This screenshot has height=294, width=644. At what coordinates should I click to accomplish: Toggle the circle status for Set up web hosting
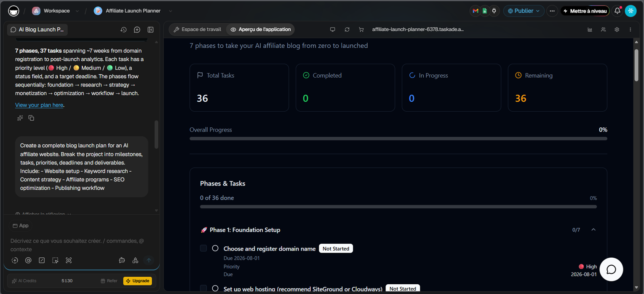click(215, 289)
